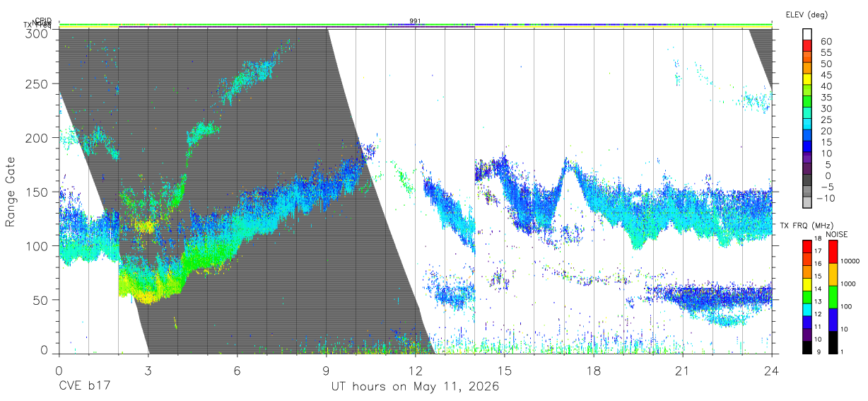This screenshot has height=401, width=868.
Task: Click the '1' label on NOISE colorbar
Action: [843, 351]
